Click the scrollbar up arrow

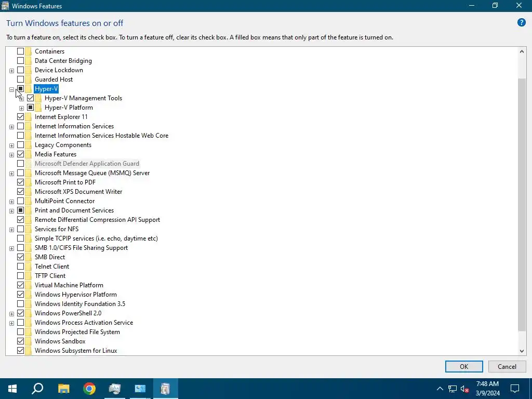(522, 51)
